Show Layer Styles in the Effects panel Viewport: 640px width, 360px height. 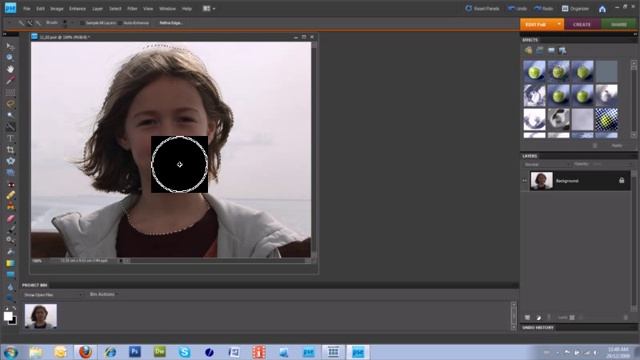pos(540,50)
